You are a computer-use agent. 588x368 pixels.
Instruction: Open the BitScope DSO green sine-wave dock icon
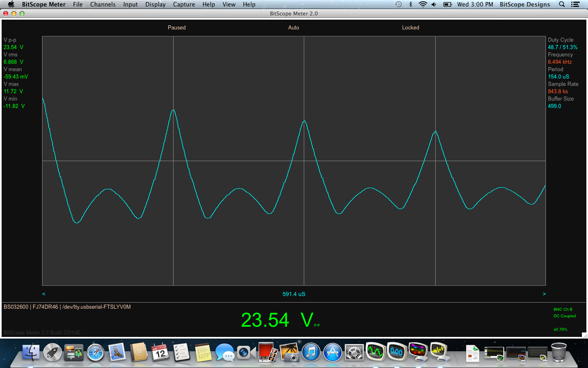point(375,352)
